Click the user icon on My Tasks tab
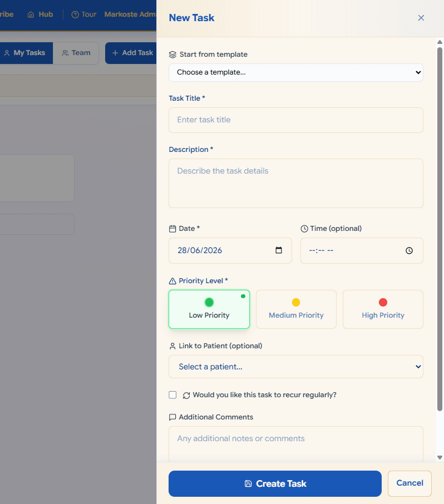The height and width of the screenshot is (504, 444). (x=7, y=53)
